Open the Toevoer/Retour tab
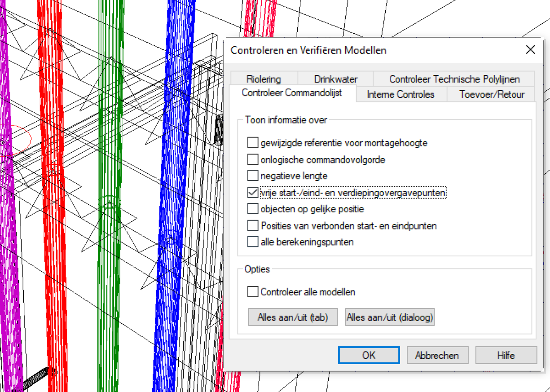Image resolution: width=550 pixels, height=392 pixels. 492,94
